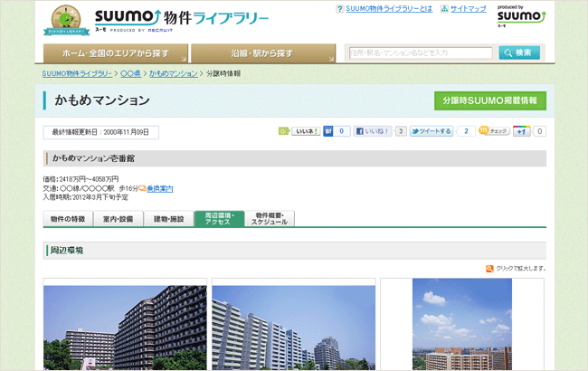Viewport: 588px width, 371px height.
Task: Click the magnifier icon beside クリックで拡大します
Action: tap(489, 269)
